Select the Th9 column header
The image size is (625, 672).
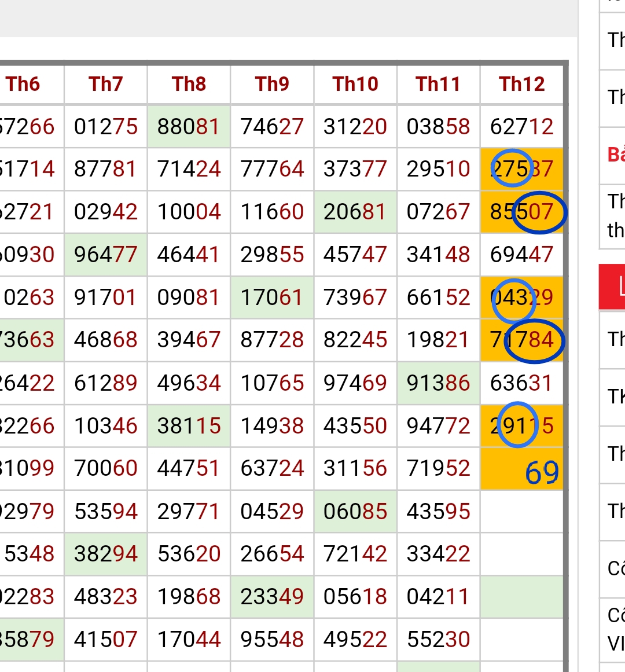pyautogui.click(x=272, y=85)
